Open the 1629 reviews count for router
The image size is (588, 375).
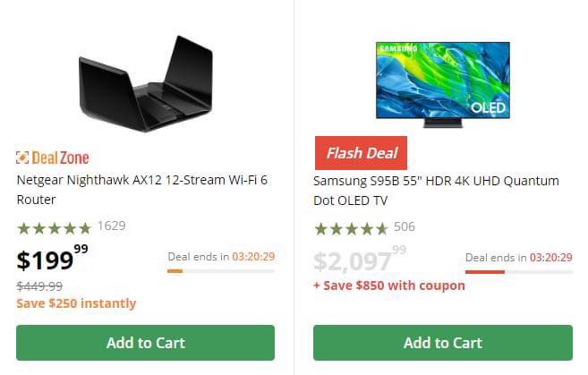111,226
